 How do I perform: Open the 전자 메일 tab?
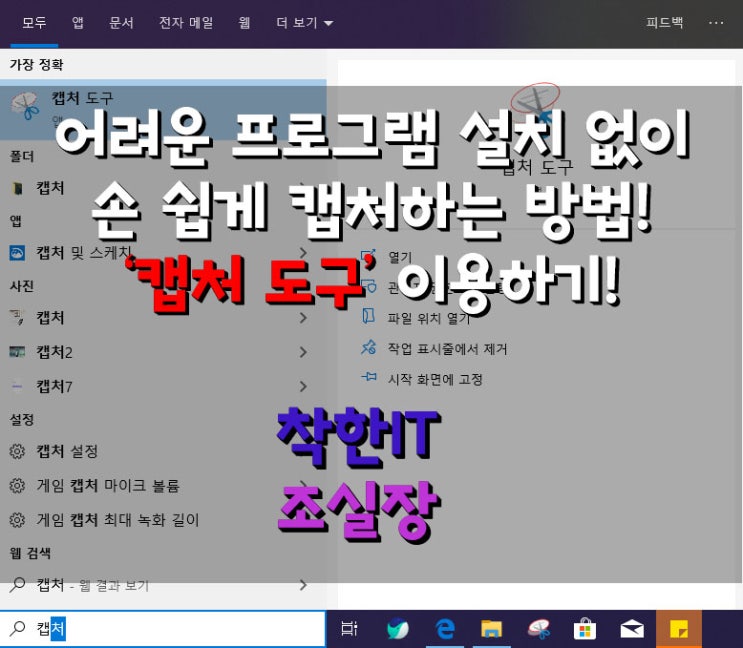pos(186,23)
